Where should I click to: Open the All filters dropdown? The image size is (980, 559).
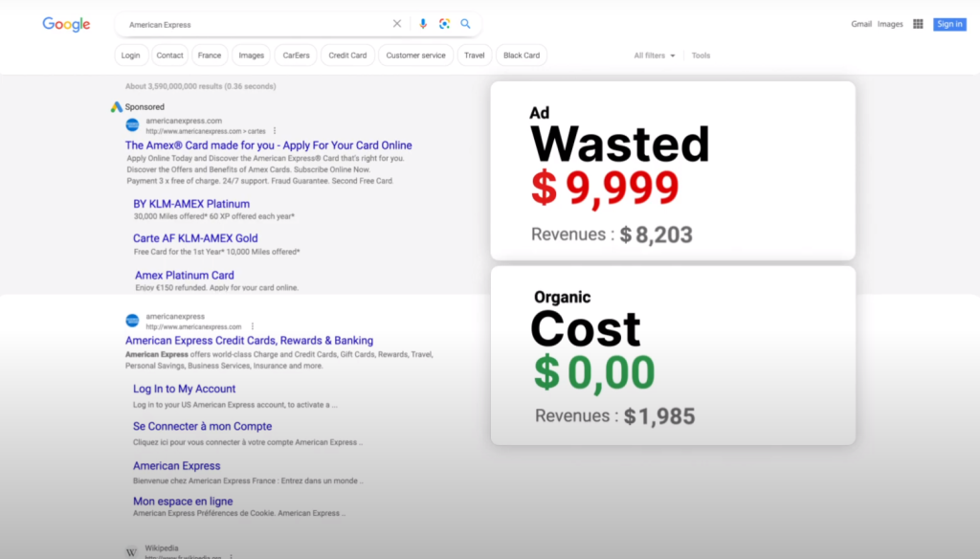click(654, 56)
